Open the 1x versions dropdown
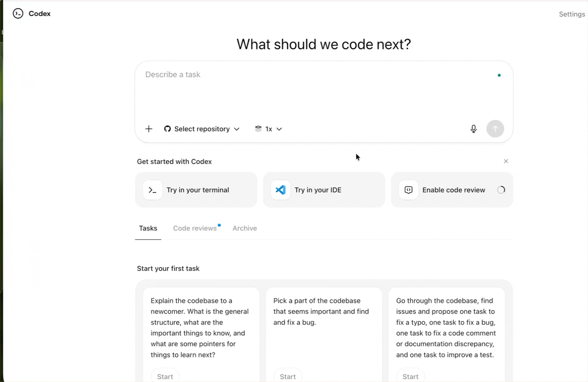Screen dimensions: 588x382 point(268,129)
